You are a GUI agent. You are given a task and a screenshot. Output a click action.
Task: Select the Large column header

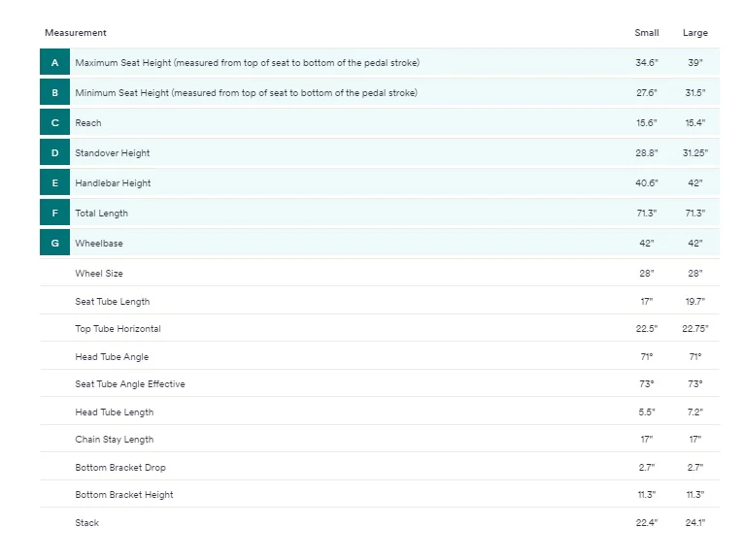pos(694,33)
